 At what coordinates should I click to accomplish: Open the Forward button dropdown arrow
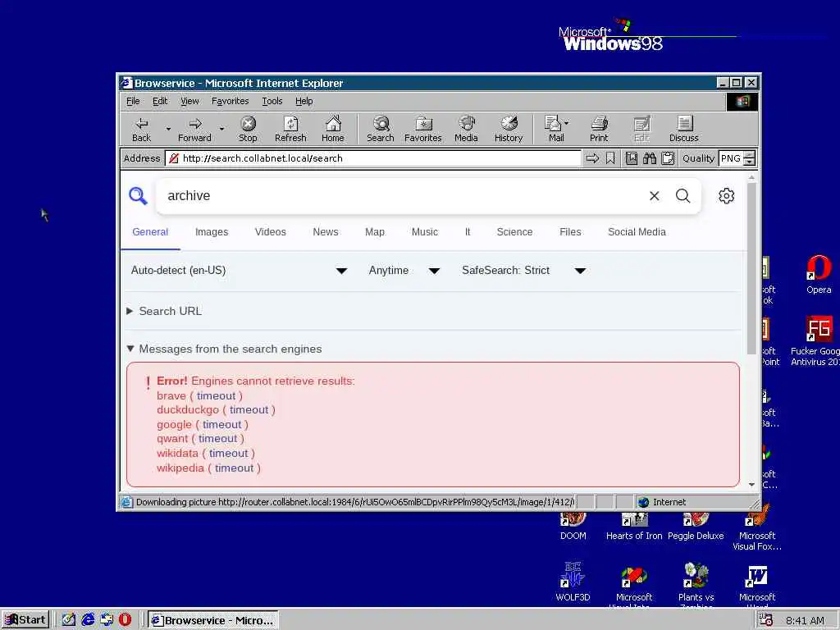pyautogui.click(x=221, y=129)
